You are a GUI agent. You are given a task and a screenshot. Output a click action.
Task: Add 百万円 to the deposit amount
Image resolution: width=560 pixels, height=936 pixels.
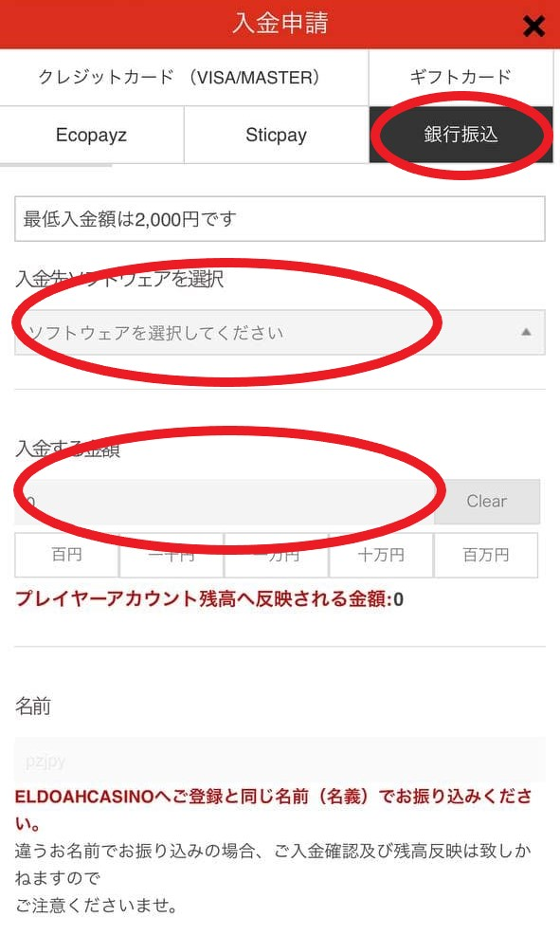click(x=486, y=555)
